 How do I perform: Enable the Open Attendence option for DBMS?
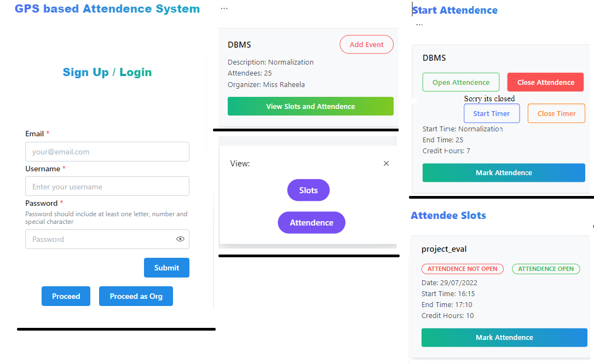point(460,82)
